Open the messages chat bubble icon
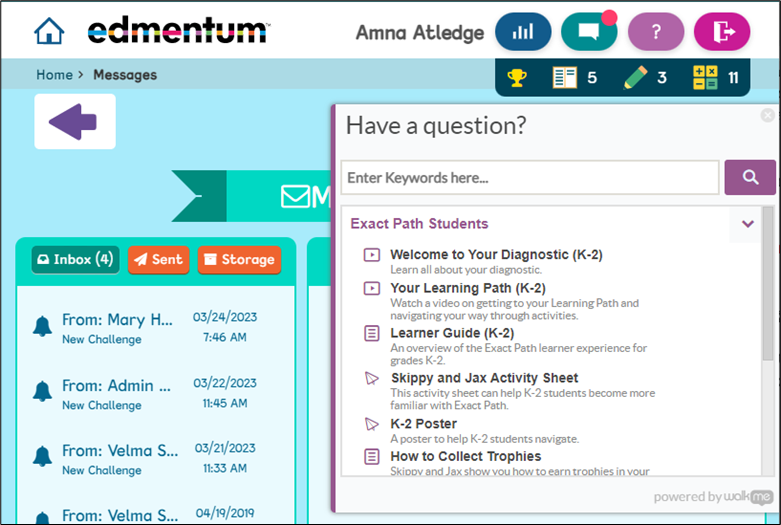This screenshot has height=525, width=781. (588, 32)
